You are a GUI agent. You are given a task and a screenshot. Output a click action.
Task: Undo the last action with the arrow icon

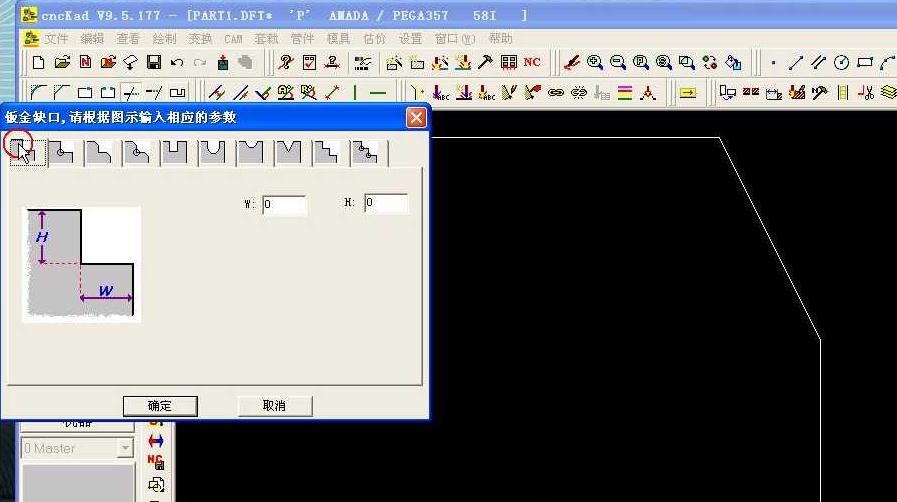pos(177,62)
